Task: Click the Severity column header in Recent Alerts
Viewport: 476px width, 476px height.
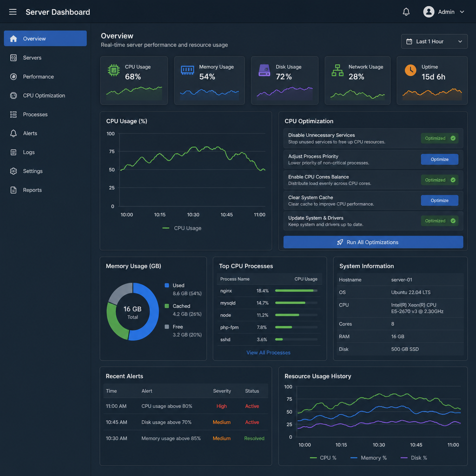Action: (222, 391)
